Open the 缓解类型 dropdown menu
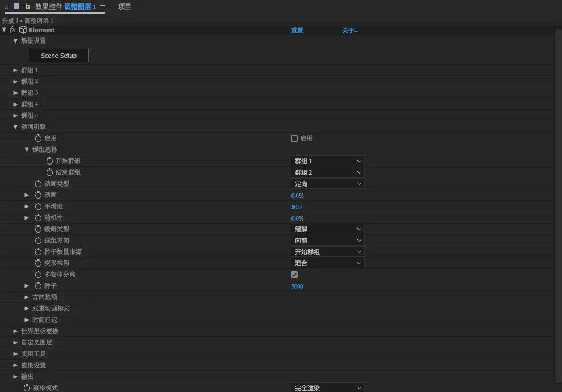562x392 pixels. tap(327, 229)
